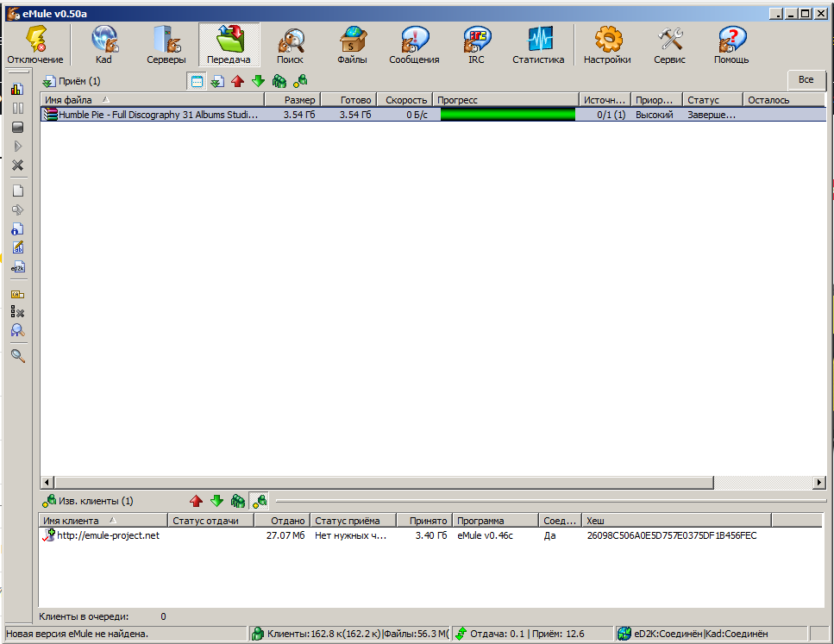Click the green progress bar of Humble Pie
834x644 pixels.
pyautogui.click(x=507, y=115)
